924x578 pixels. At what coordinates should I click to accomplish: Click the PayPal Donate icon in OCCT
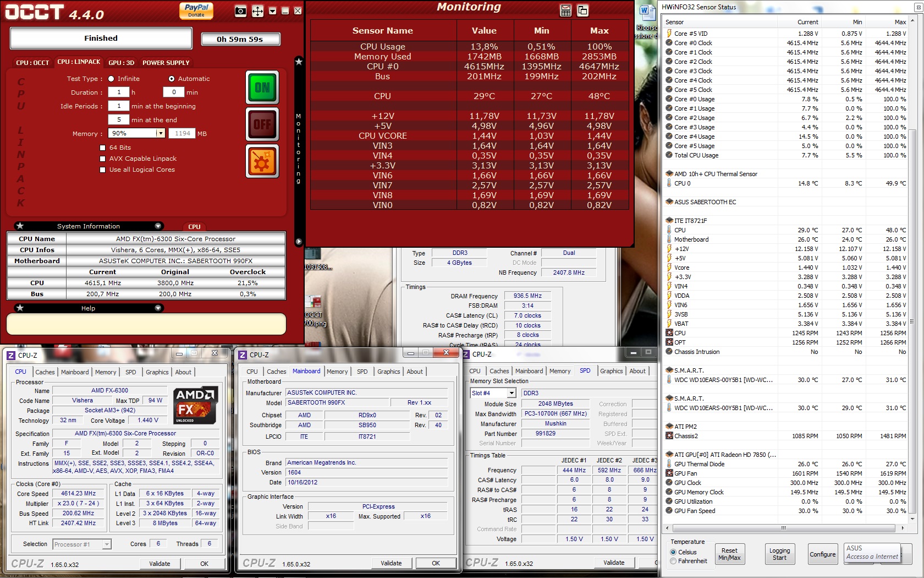click(x=196, y=10)
